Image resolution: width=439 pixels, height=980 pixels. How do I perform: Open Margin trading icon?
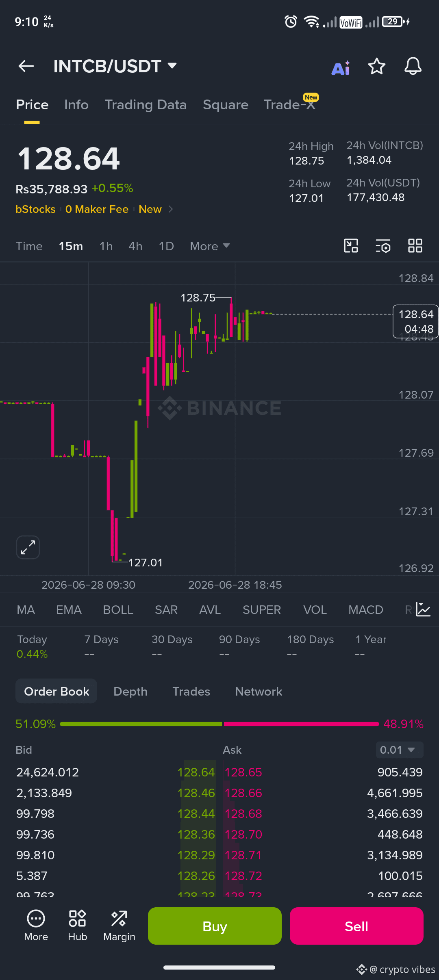pos(119,926)
